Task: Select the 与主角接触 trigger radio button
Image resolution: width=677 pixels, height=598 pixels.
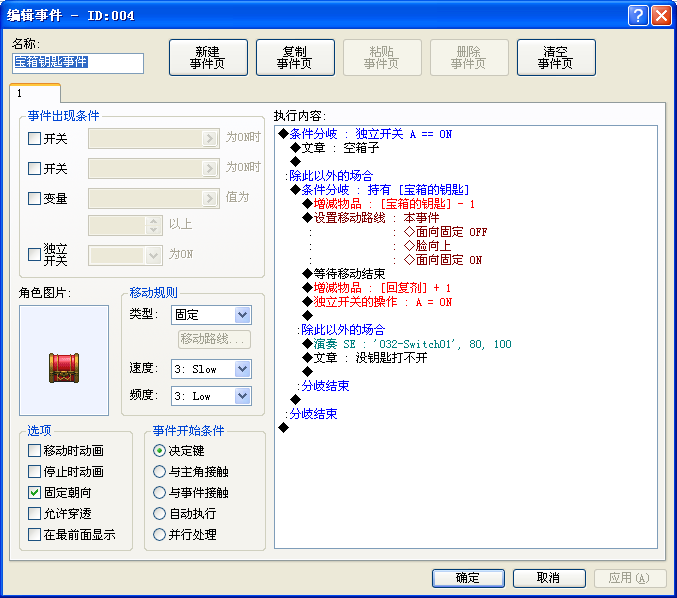Action: point(159,471)
